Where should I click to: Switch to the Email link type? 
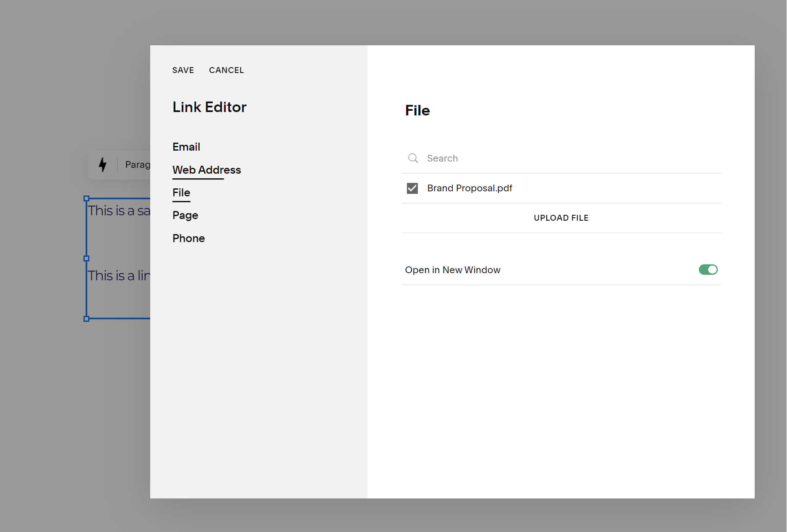(186, 146)
